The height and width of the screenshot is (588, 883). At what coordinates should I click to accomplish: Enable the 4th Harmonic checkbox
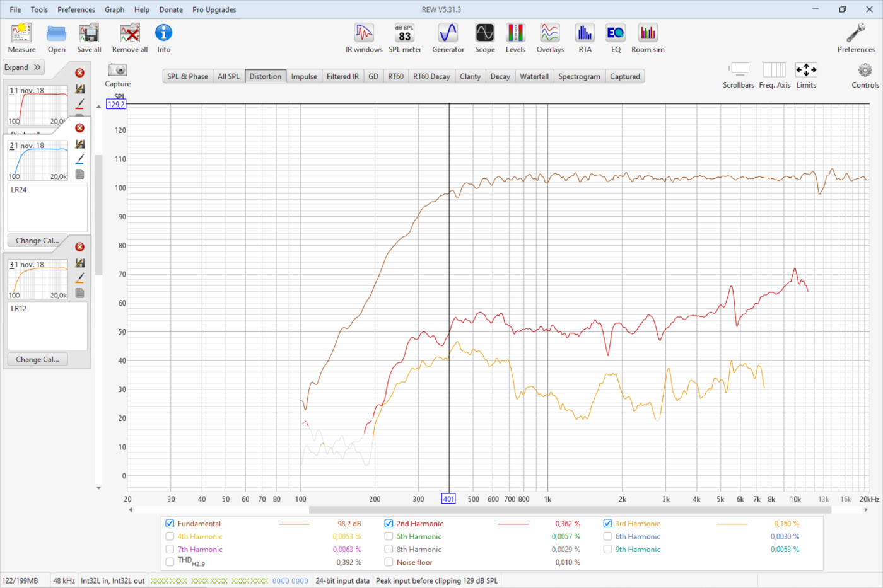170,537
